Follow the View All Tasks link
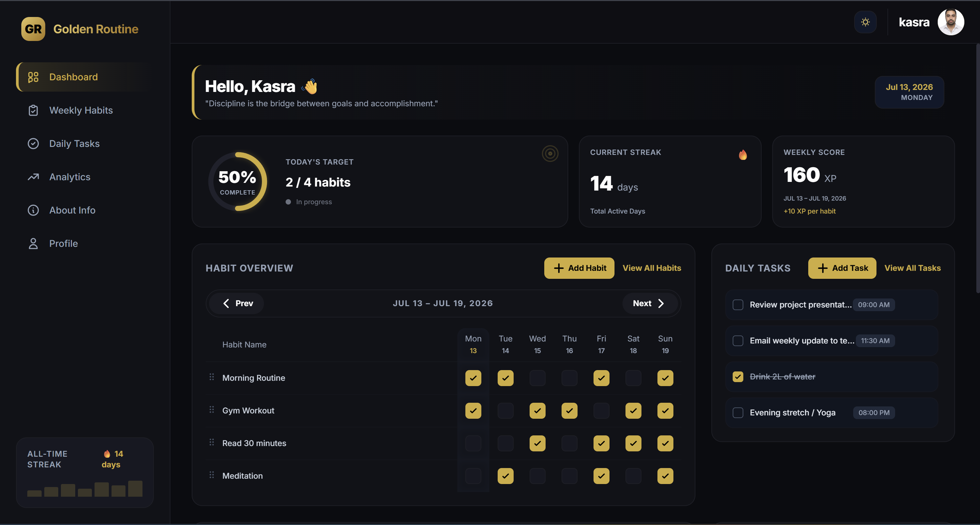Screen dimensions: 980x525 912,268
